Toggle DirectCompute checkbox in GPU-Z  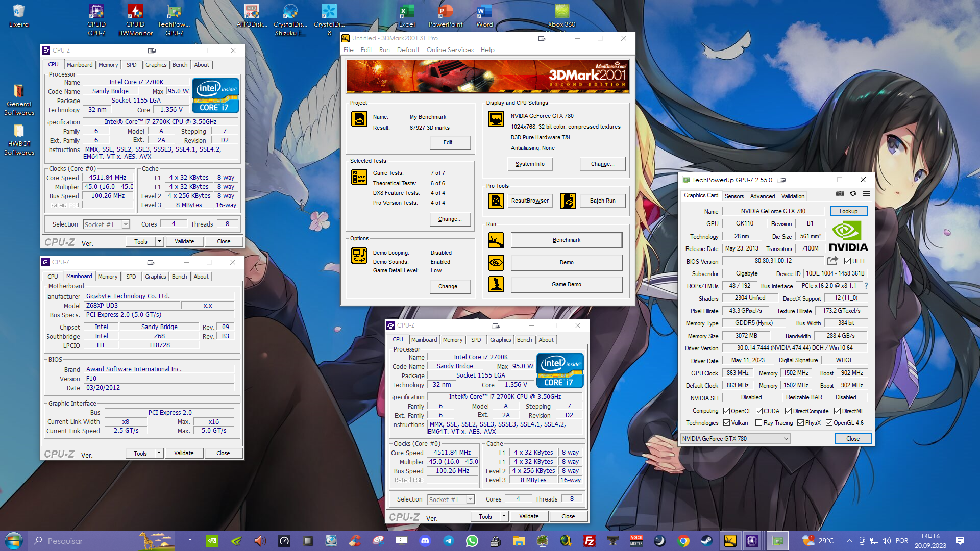click(x=788, y=411)
